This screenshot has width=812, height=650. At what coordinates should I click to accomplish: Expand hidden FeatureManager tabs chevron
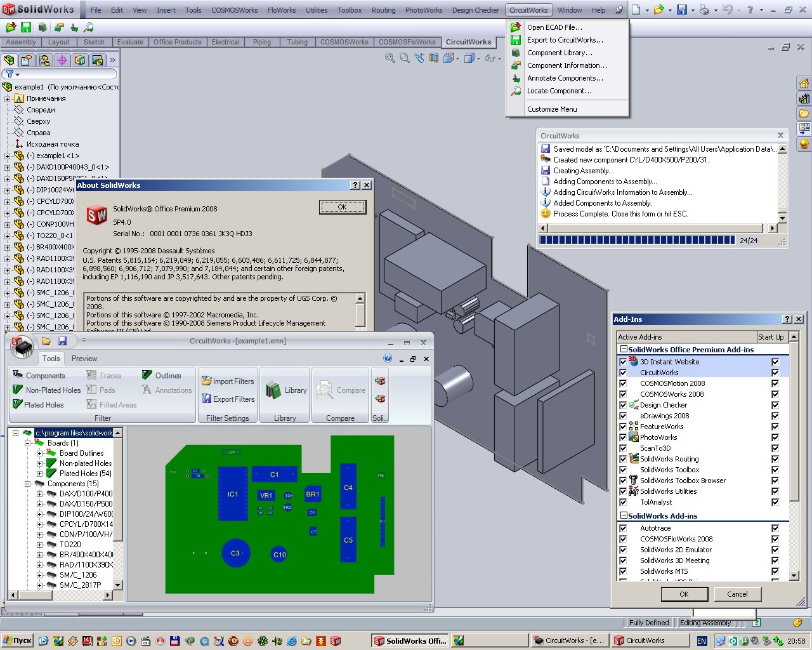(x=112, y=60)
